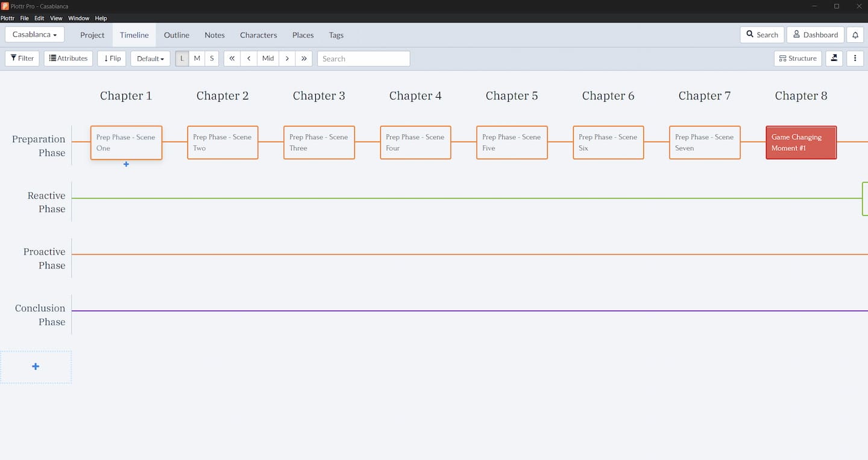Open the Casablanca project switcher
Screen dimensions: 868x460
[34, 34]
